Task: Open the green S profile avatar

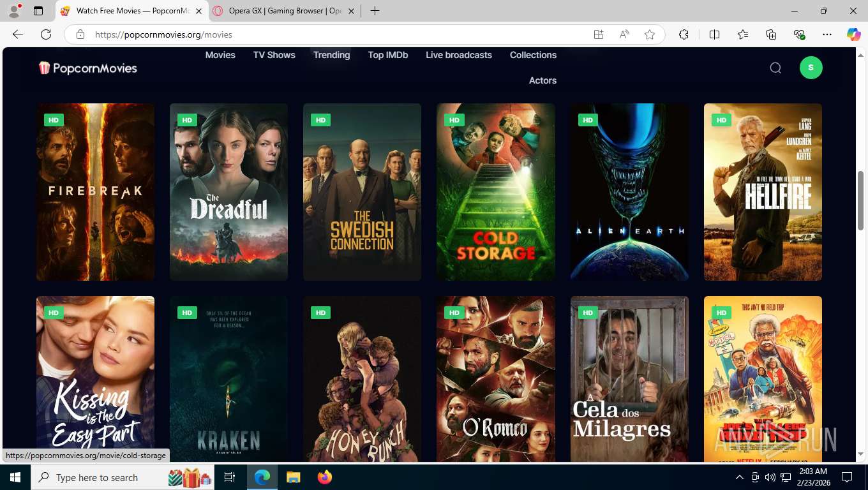Action: click(x=811, y=68)
